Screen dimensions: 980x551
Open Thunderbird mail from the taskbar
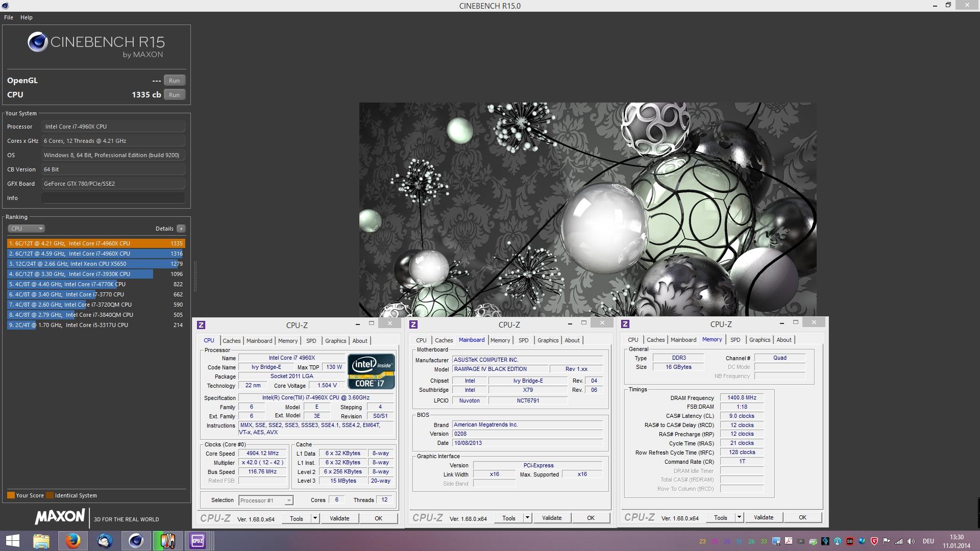point(105,541)
